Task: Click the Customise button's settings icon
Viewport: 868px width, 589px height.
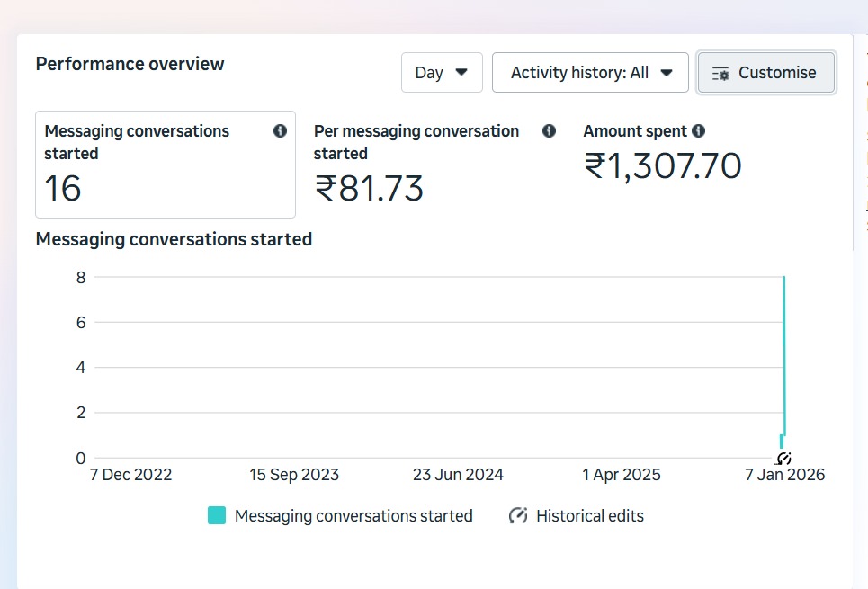Action: [x=720, y=74]
